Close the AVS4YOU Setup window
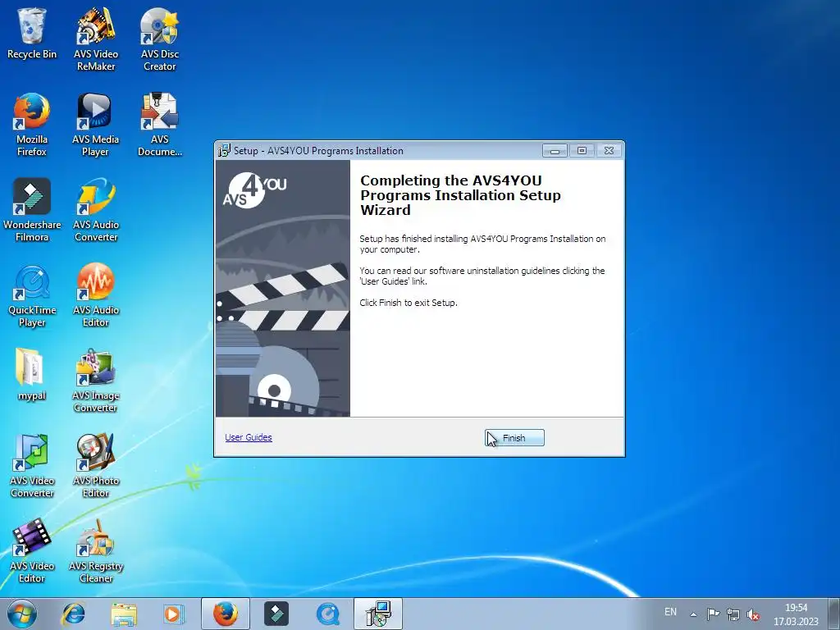The width and height of the screenshot is (840, 630). (x=609, y=151)
